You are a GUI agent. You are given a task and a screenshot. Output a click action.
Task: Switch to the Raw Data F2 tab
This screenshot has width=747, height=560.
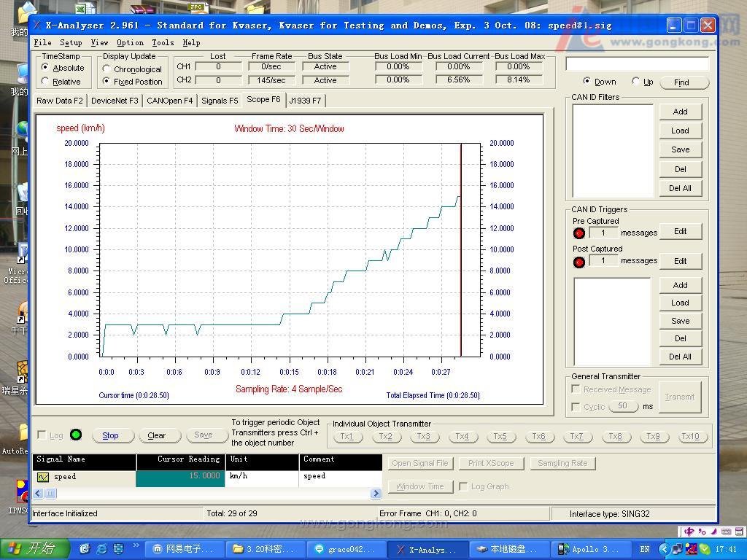(60, 101)
